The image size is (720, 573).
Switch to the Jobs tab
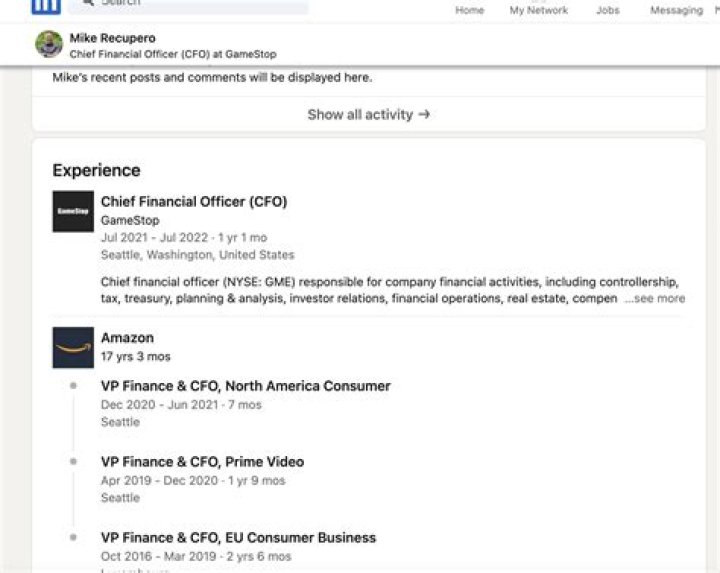607,10
